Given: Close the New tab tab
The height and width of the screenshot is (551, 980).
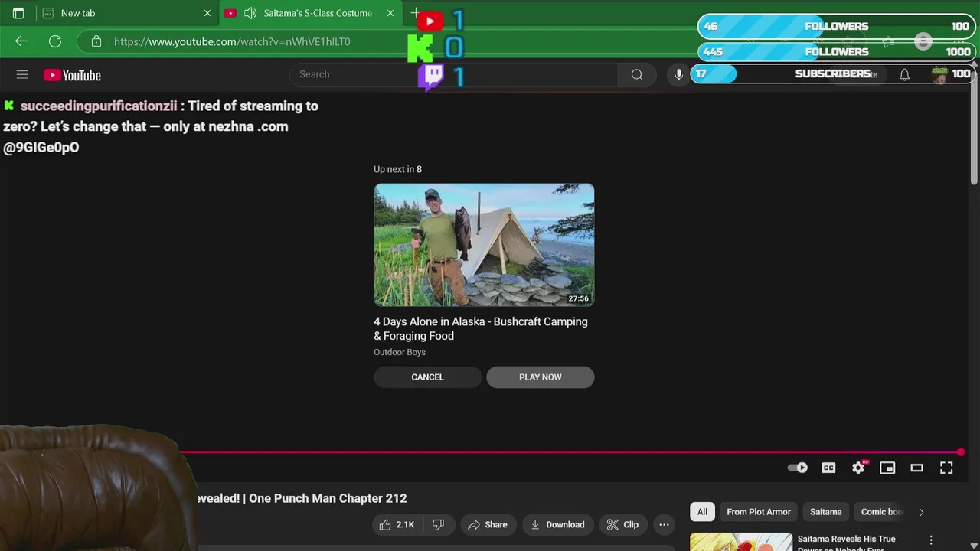Looking at the screenshot, I should (x=207, y=13).
